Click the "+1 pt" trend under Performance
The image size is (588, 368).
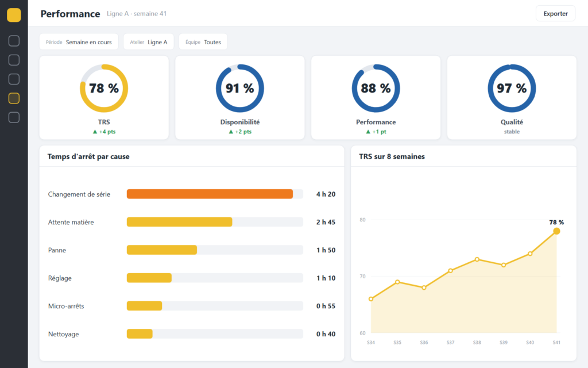[376, 132]
